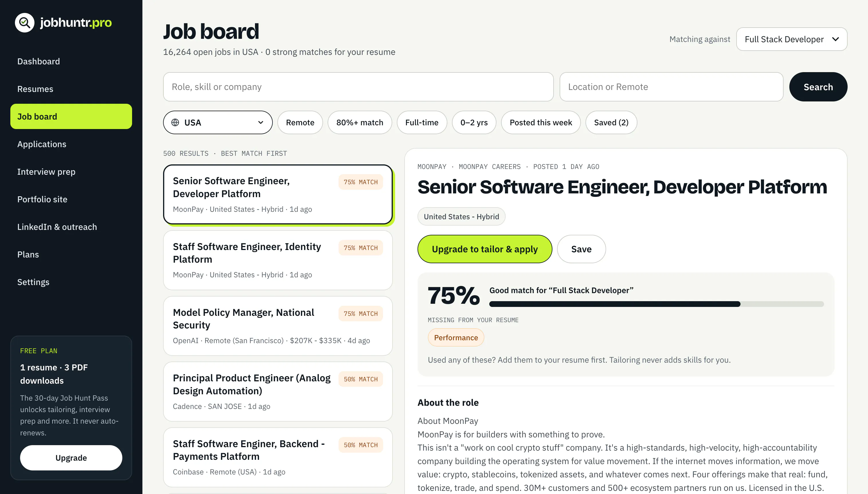
Task: Toggle the Posted this week filter
Action: [x=541, y=122]
